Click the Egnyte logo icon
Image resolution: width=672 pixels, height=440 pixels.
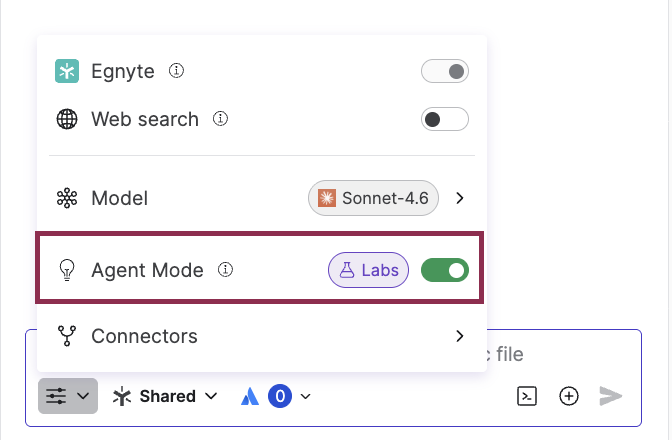(x=67, y=71)
